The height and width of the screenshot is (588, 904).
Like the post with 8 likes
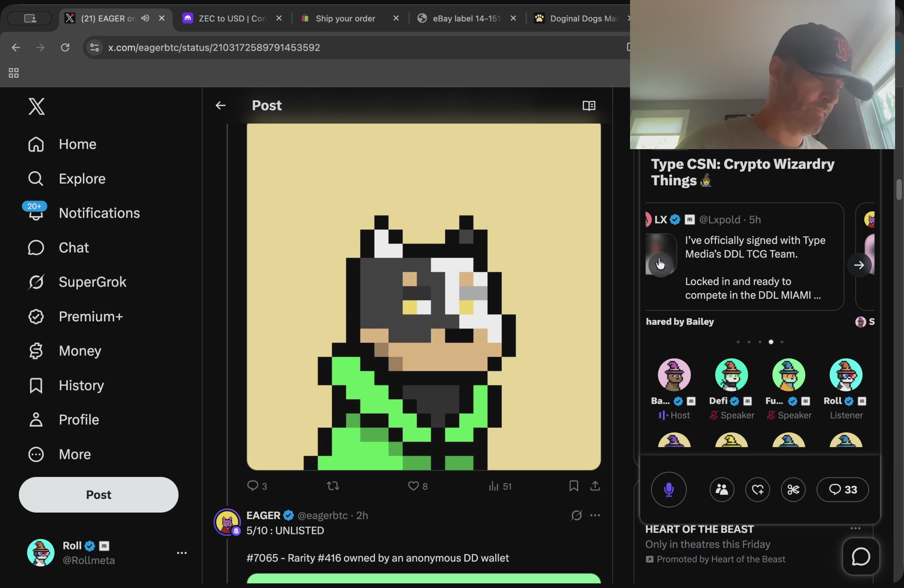418,486
